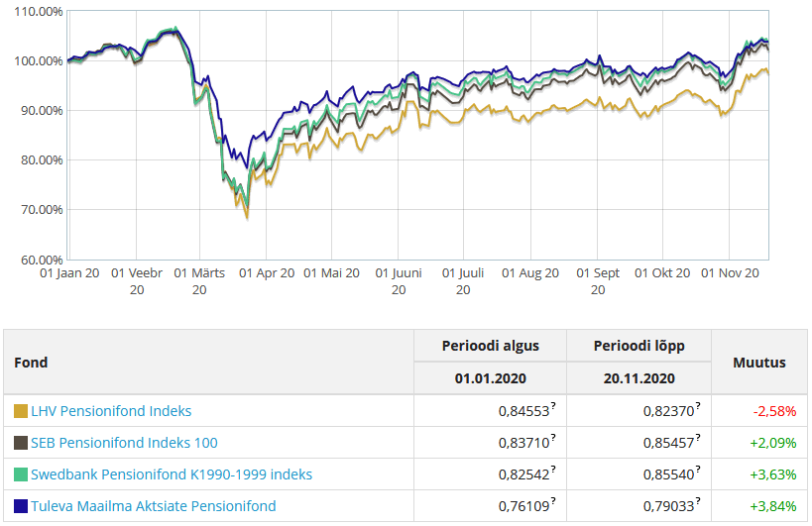Click the '01 Juuni 20' axis label
The height and width of the screenshot is (526, 812).
399,281
